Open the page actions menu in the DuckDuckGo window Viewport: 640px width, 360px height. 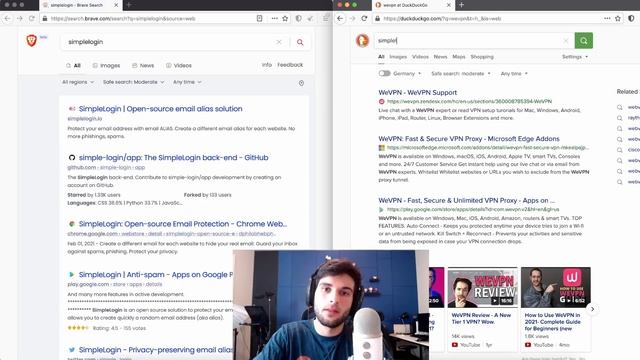click(x=607, y=18)
